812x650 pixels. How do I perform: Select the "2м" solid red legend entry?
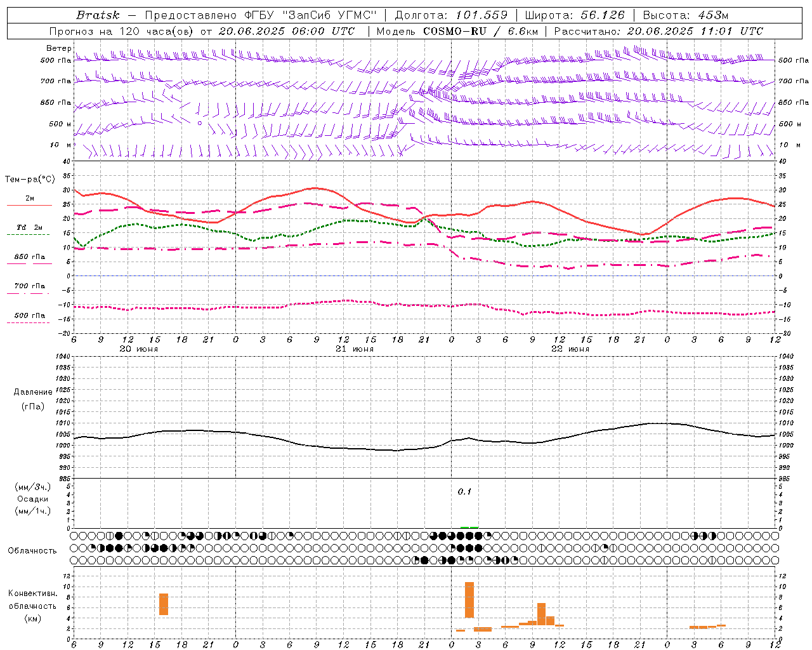(30, 199)
